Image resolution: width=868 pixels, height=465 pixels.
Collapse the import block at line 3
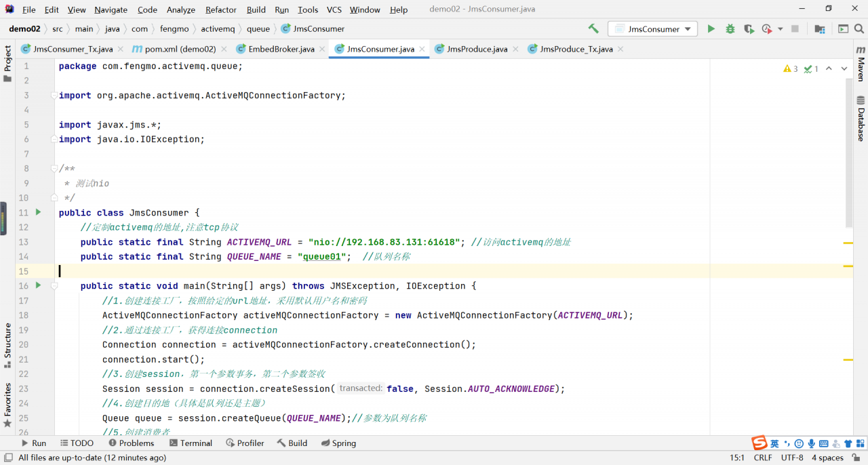pyautogui.click(x=54, y=96)
